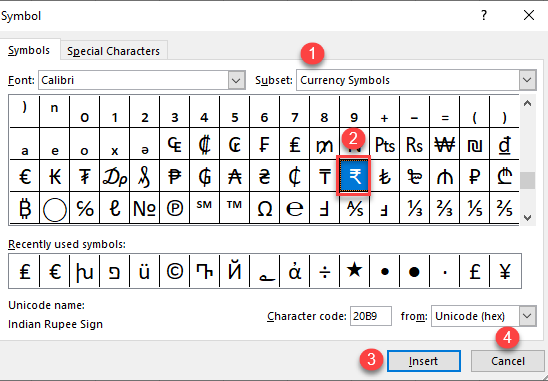Select the subscript equals sign ₌
548x381 pixels.
point(445,112)
